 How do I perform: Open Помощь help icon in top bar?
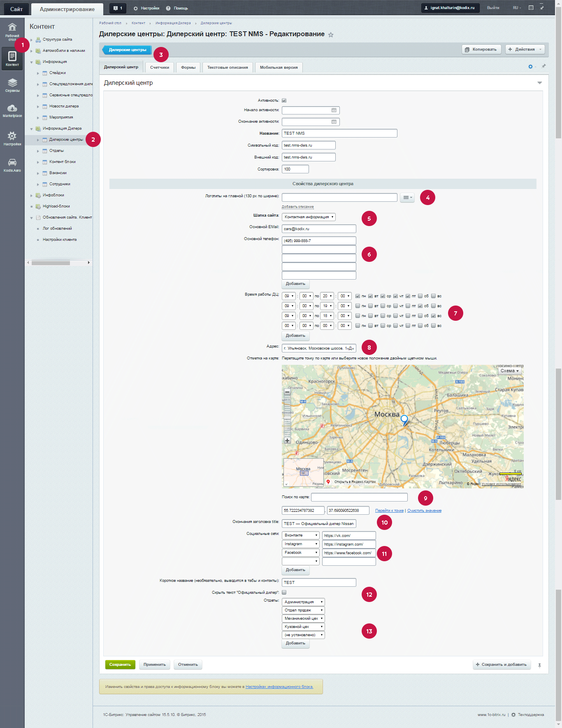tap(177, 8)
